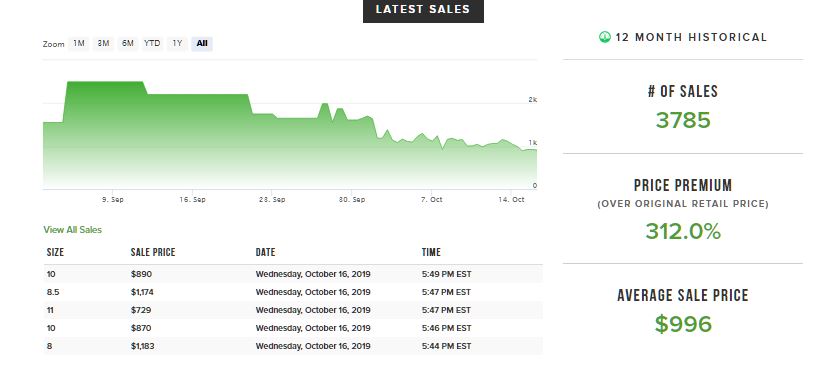Select the $1,183 size 8 sale row
This screenshot has width=819, height=372.
click(293, 346)
